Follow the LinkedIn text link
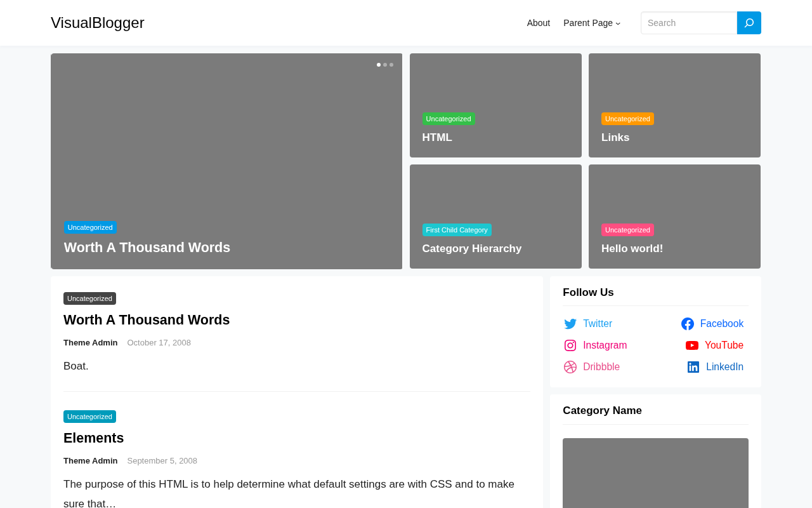This screenshot has width=812, height=508. click(725, 367)
